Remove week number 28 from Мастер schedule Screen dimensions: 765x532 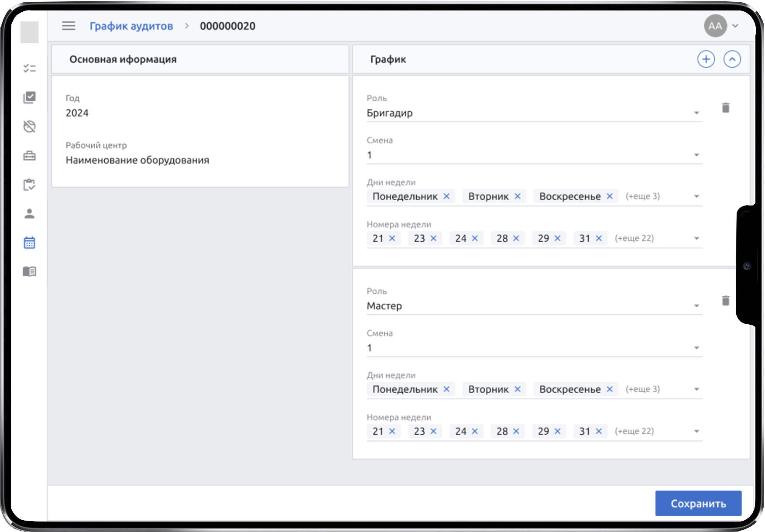517,431
